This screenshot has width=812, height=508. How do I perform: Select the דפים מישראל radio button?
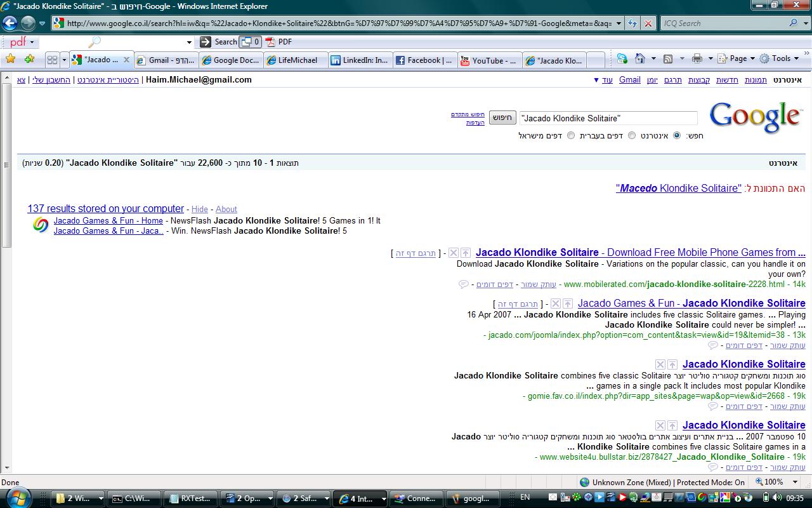pos(571,135)
